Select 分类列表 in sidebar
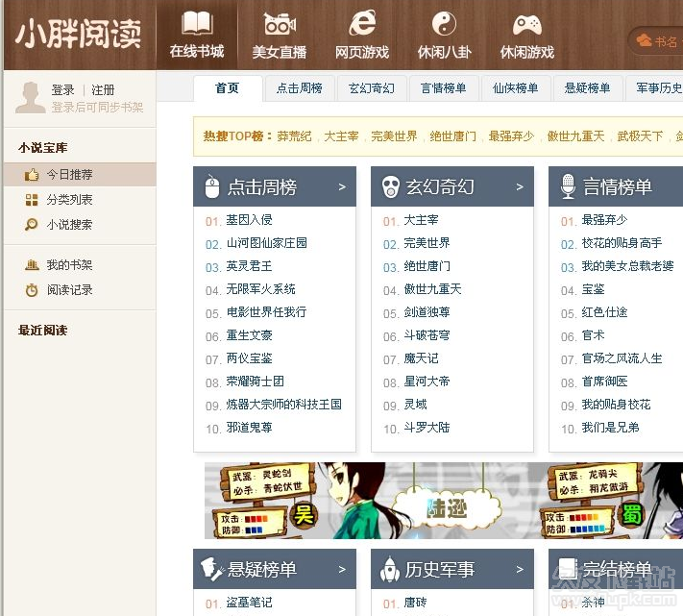This screenshot has width=683, height=616. tap(80, 200)
